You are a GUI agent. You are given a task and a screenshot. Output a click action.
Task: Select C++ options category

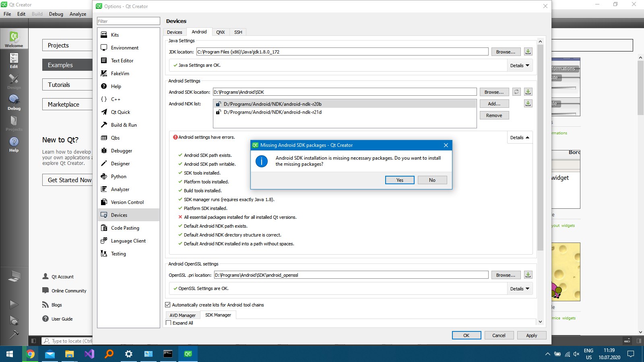pos(128,99)
